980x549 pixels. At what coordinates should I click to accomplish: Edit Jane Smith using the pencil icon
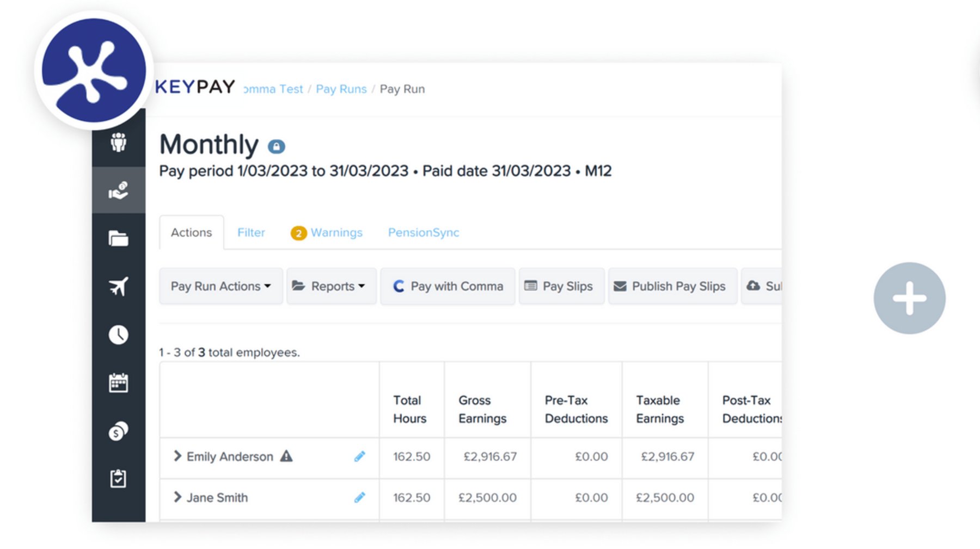pyautogui.click(x=359, y=497)
